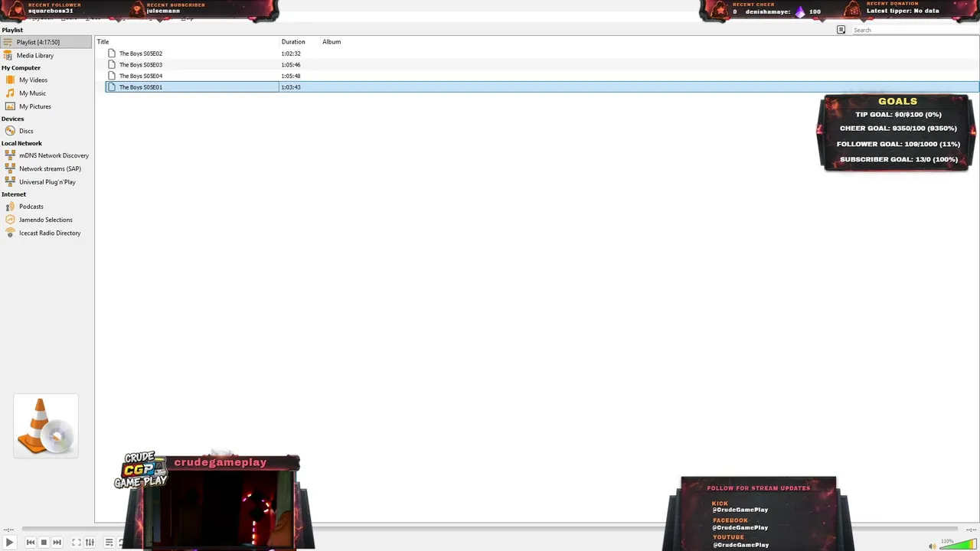
Task: Click the Universal Plug'n'Play icon
Action: pyautogui.click(x=10, y=181)
